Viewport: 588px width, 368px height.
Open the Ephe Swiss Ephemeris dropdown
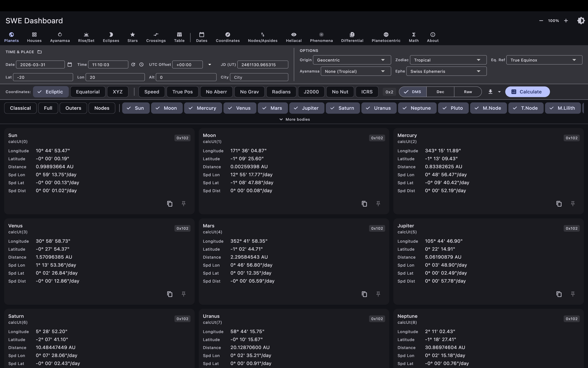[x=446, y=71]
